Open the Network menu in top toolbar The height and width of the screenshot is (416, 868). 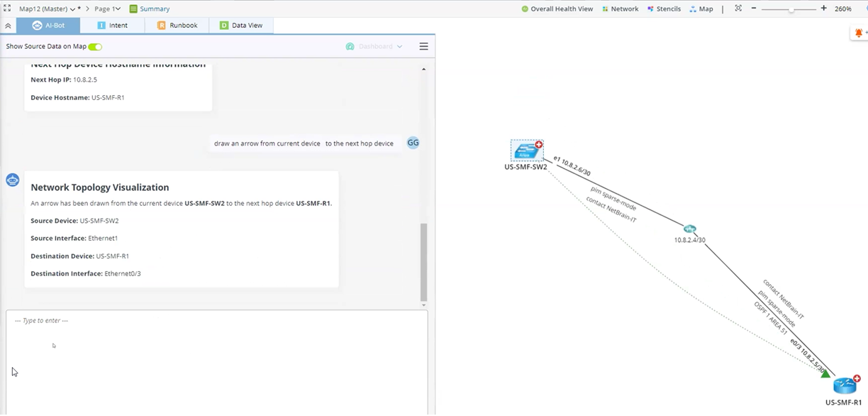pyautogui.click(x=620, y=9)
